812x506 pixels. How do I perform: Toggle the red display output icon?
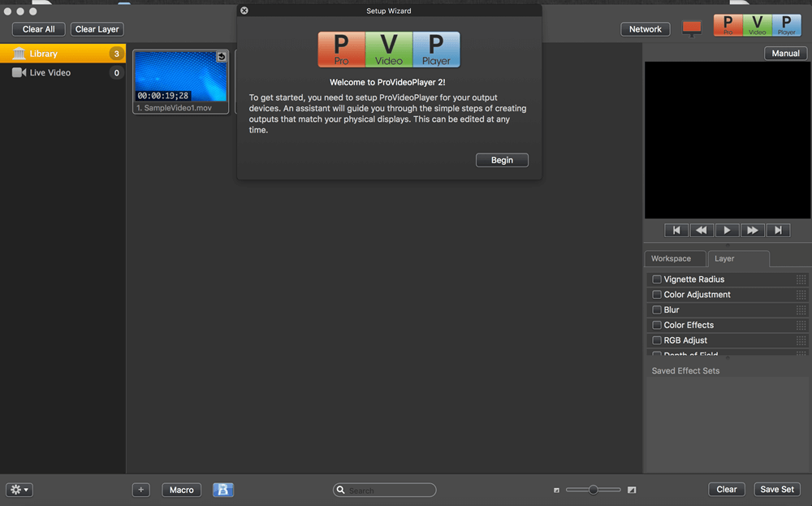pos(692,28)
